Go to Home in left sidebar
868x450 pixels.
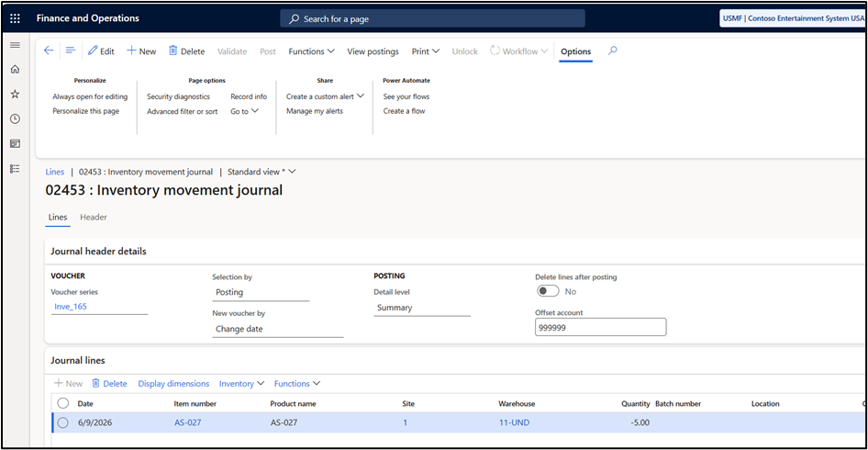15,69
